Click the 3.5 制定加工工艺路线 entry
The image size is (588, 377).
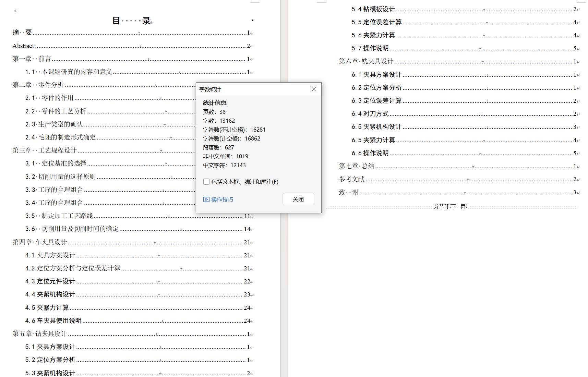click(139, 216)
